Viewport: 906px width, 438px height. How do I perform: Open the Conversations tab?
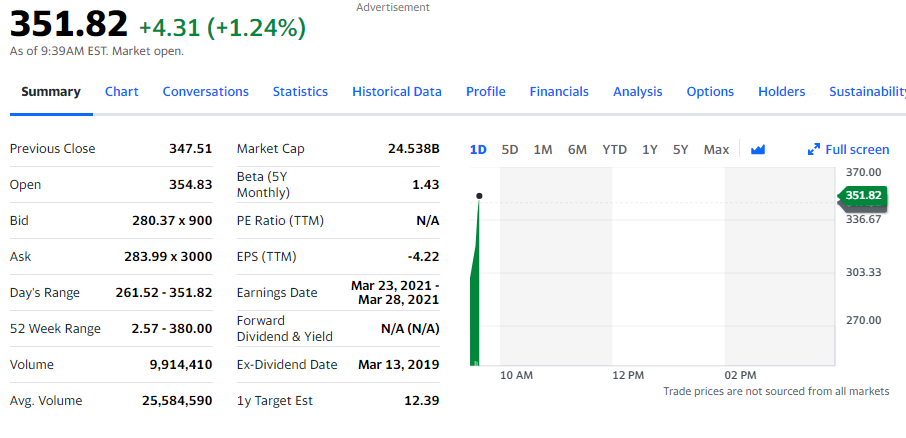(206, 92)
